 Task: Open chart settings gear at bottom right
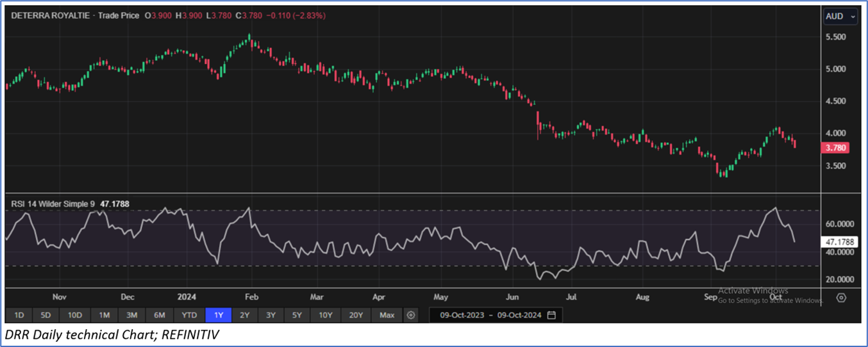click(842, 298)
